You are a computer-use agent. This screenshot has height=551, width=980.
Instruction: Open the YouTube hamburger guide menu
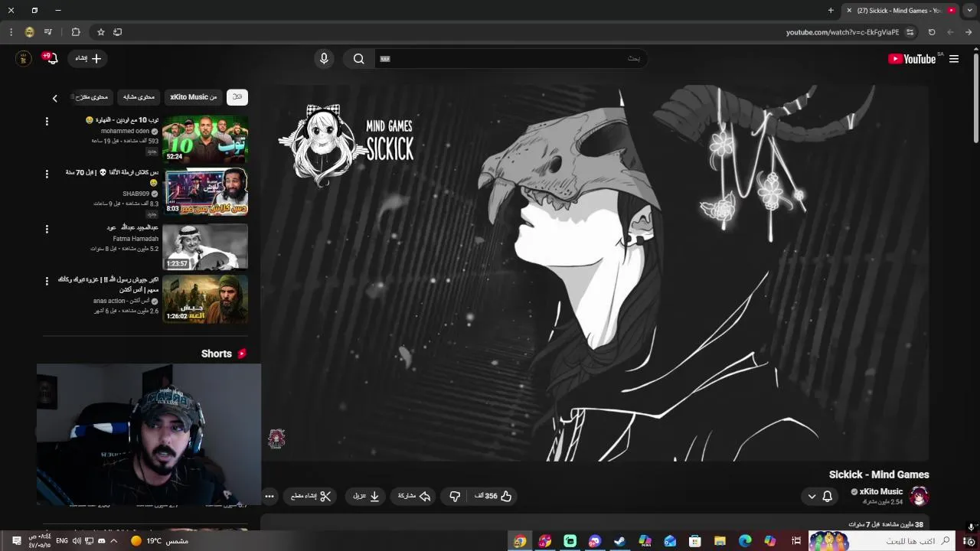[x=954, y=59]
